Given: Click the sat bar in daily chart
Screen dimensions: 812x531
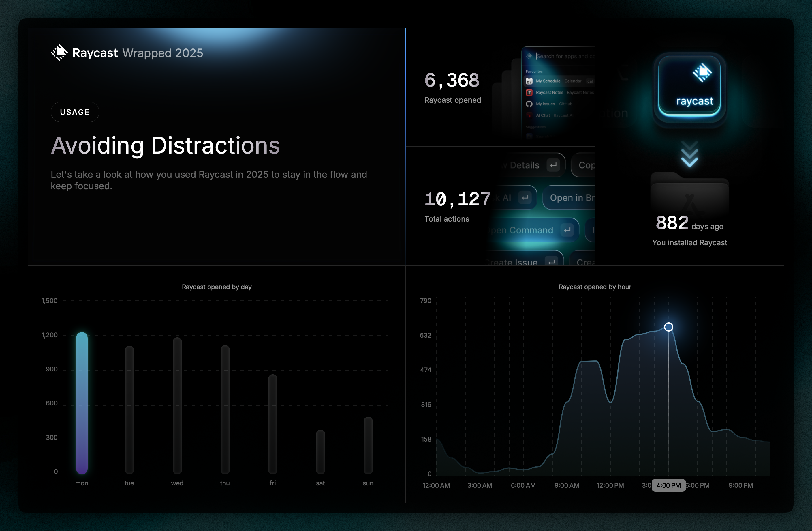Looking at the screenshot, I should 320,451.
